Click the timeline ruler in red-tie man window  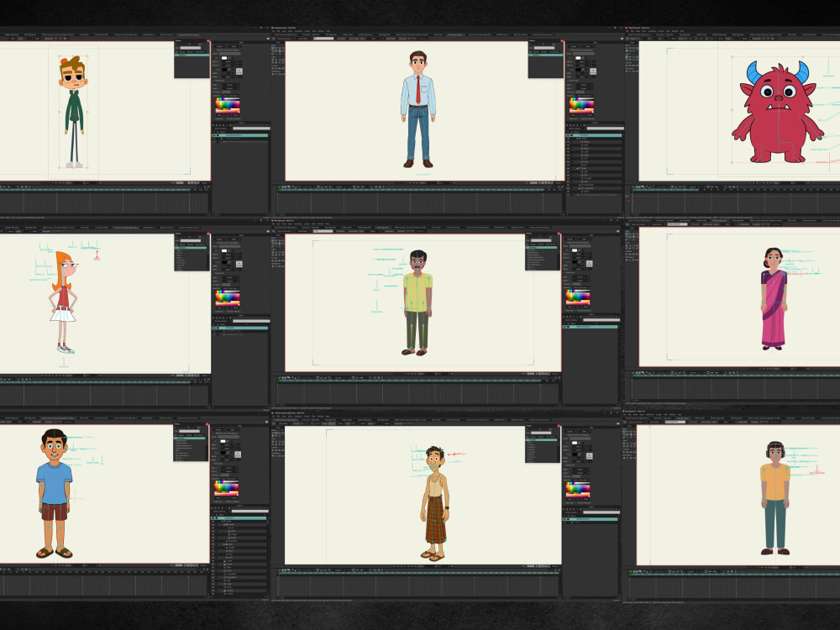417,190
